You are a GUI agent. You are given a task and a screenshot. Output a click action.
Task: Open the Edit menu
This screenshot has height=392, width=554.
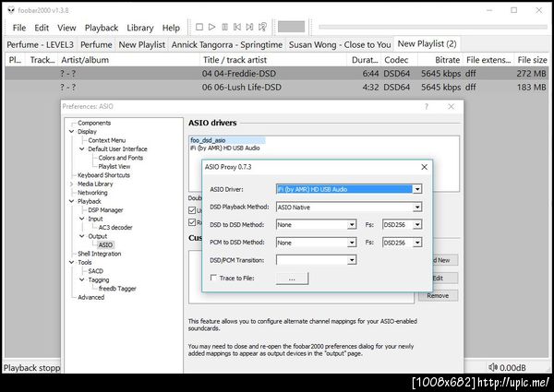pos(42,28)
